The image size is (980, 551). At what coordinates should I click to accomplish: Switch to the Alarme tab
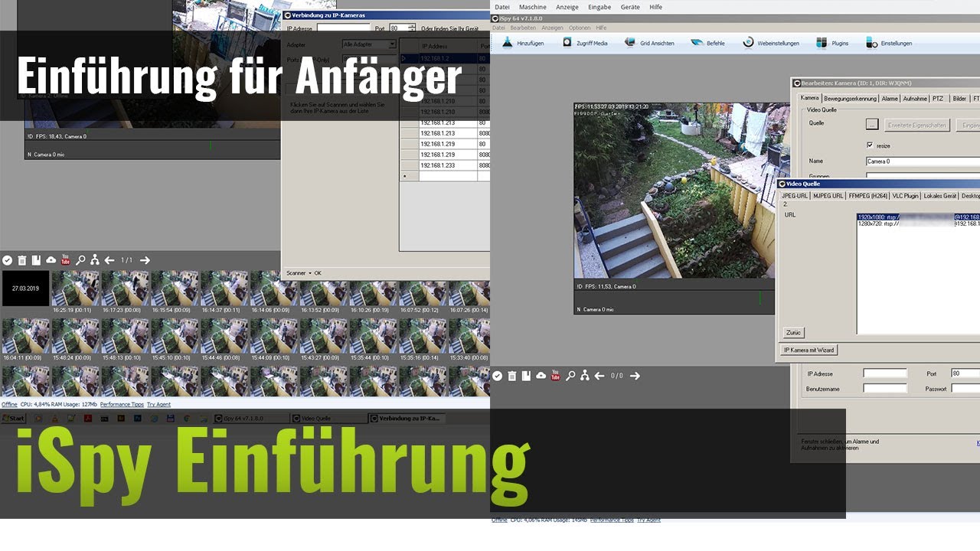click(890, 99)
